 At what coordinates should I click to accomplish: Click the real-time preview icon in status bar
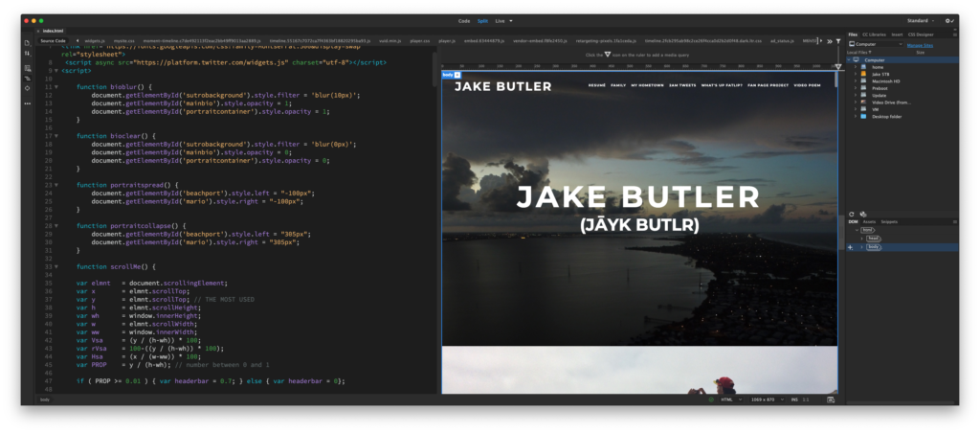click(x=829, y=399)
